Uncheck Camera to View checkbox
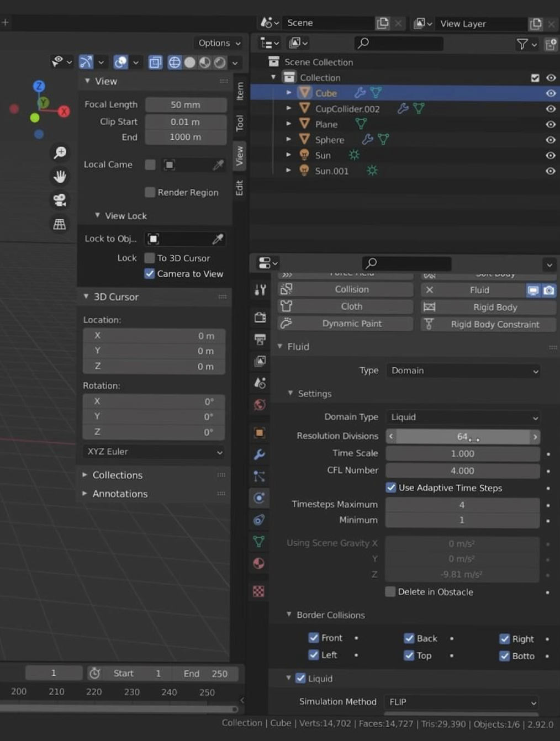Image resolution: width=560 pixels, height=741 pixels. point(149,273)
